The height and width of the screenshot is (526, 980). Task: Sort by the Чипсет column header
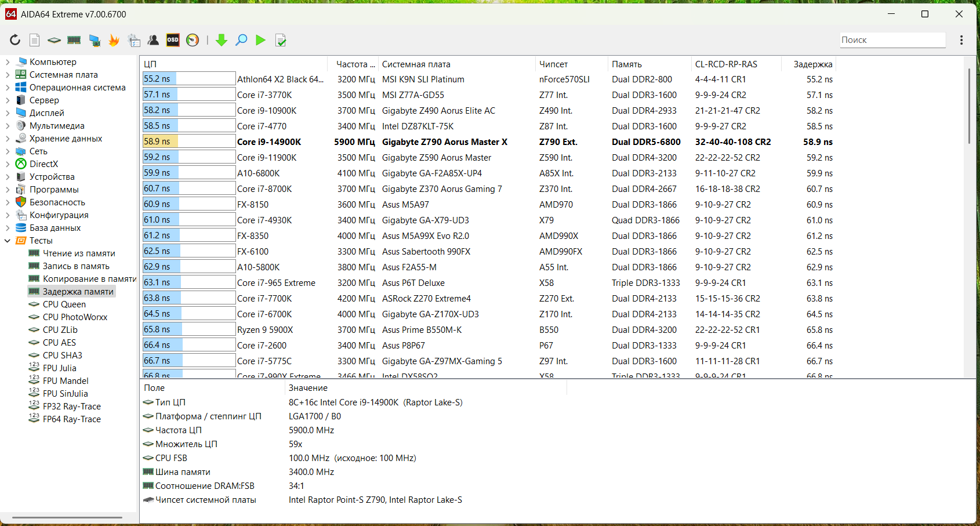(571, 64)
